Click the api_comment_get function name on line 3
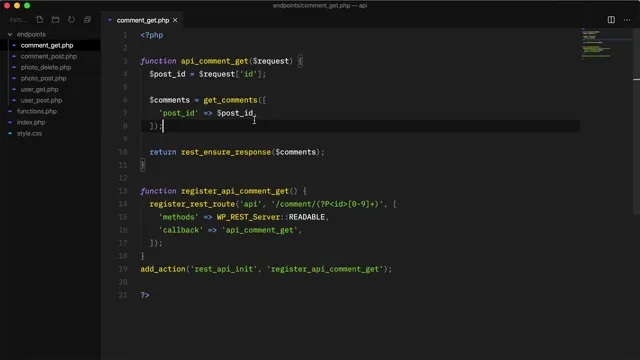This screenshot has width=640, height=360. [x=214, y=61]
